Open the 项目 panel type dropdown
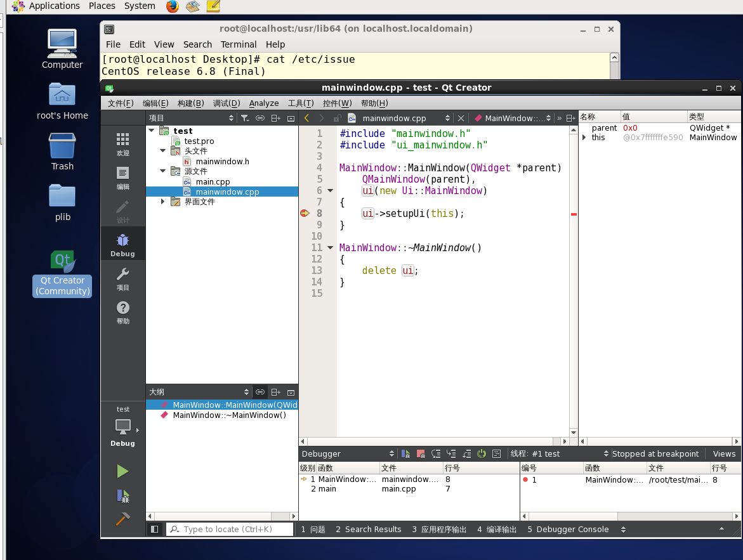Viewport: 743px width, 560px height. (x=192, y=118)
